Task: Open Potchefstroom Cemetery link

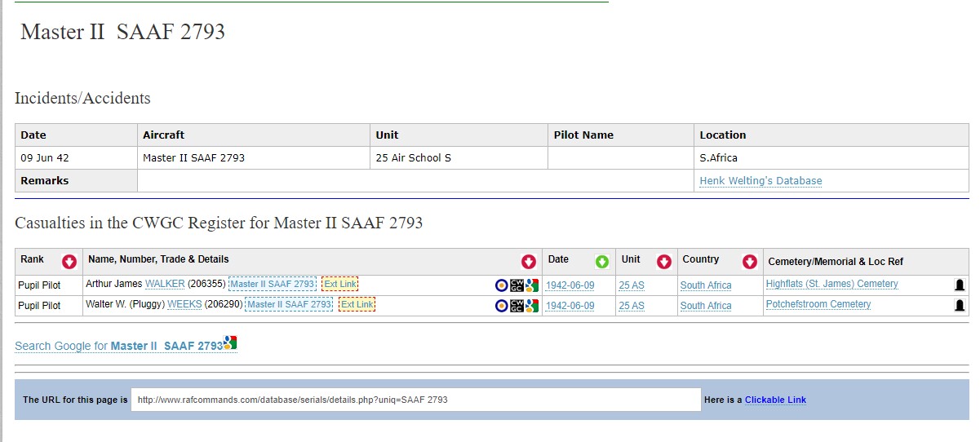Action: click(818, 304)
